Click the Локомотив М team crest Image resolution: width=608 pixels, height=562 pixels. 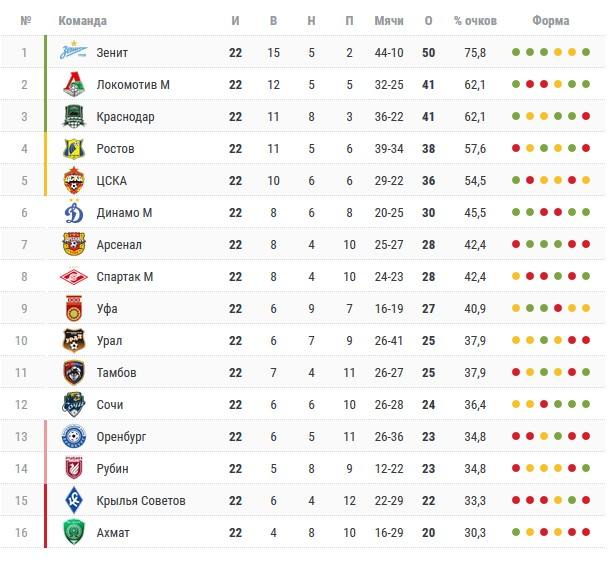click(x=74, y=84)
